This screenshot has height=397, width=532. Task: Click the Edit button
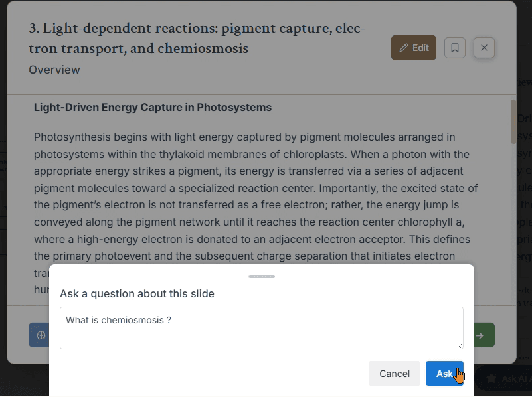tap(413, 47)
